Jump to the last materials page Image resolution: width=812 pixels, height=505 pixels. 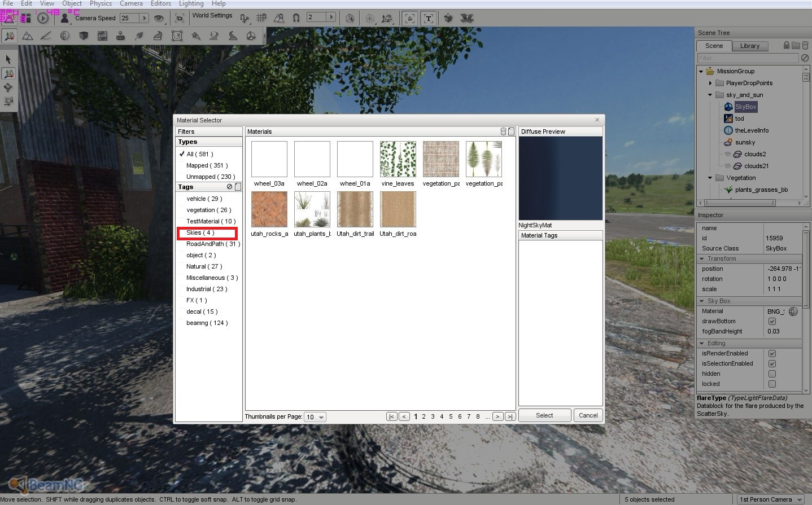(510, 417)
